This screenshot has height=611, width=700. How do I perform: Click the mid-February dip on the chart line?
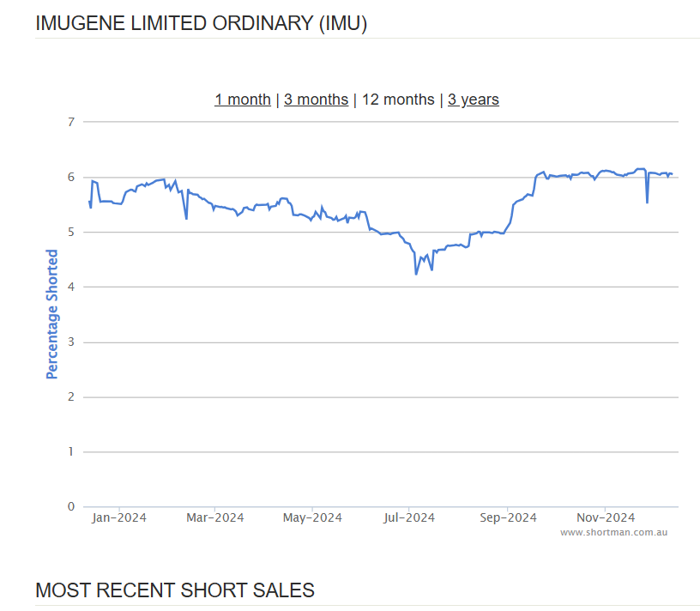click(186, 219)
